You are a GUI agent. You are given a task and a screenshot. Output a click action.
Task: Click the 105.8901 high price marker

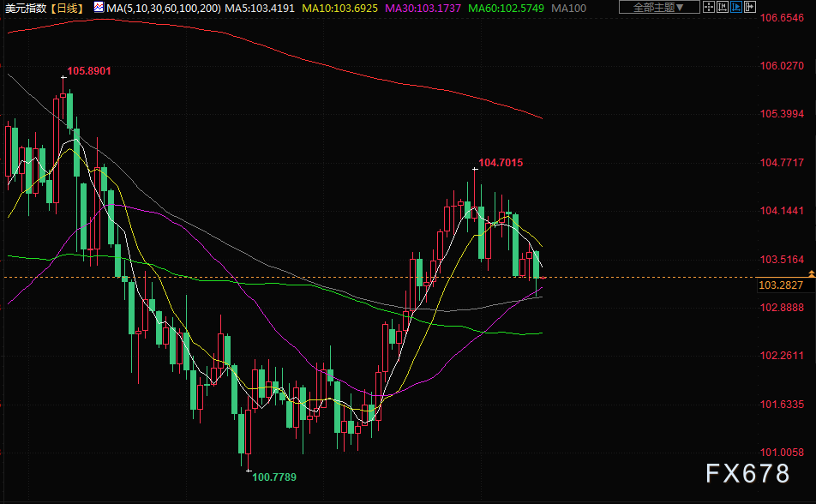(88, 71)
